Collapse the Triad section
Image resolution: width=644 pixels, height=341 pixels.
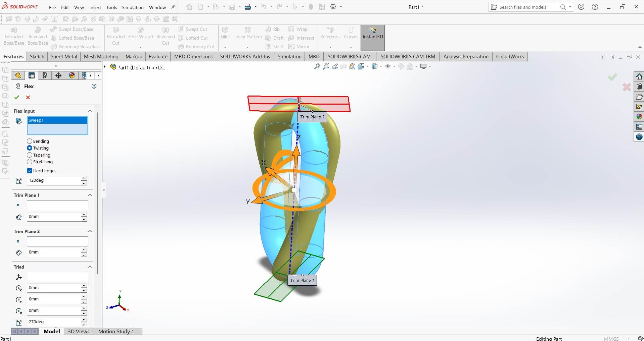(90, 267)
